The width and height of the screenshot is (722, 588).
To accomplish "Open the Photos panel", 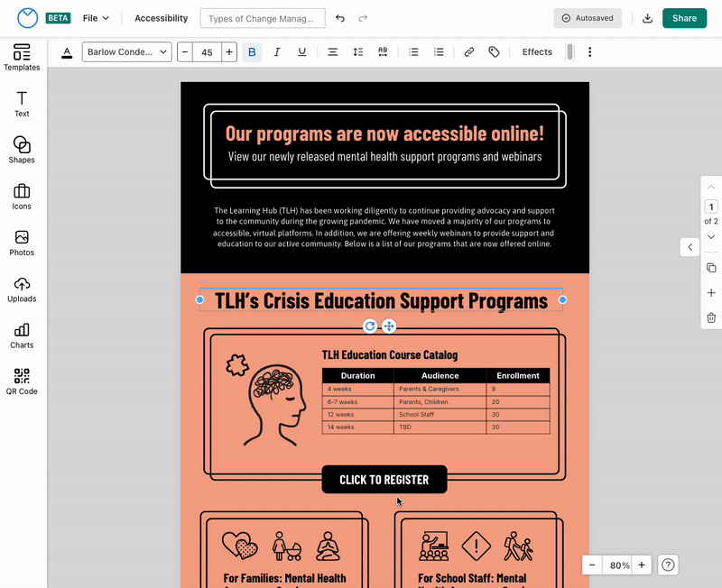I will [x=22, y=243].
